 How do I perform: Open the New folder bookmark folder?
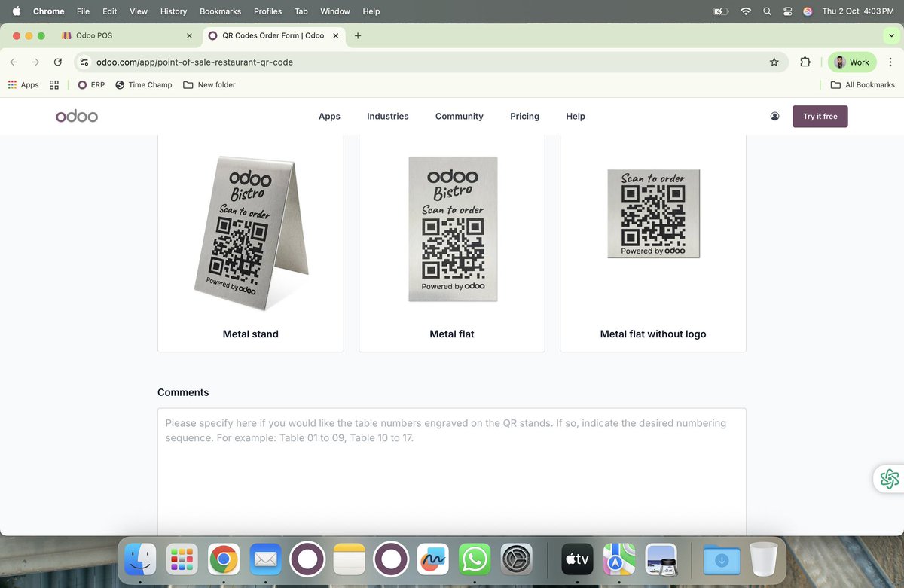(x=209, y=85)
